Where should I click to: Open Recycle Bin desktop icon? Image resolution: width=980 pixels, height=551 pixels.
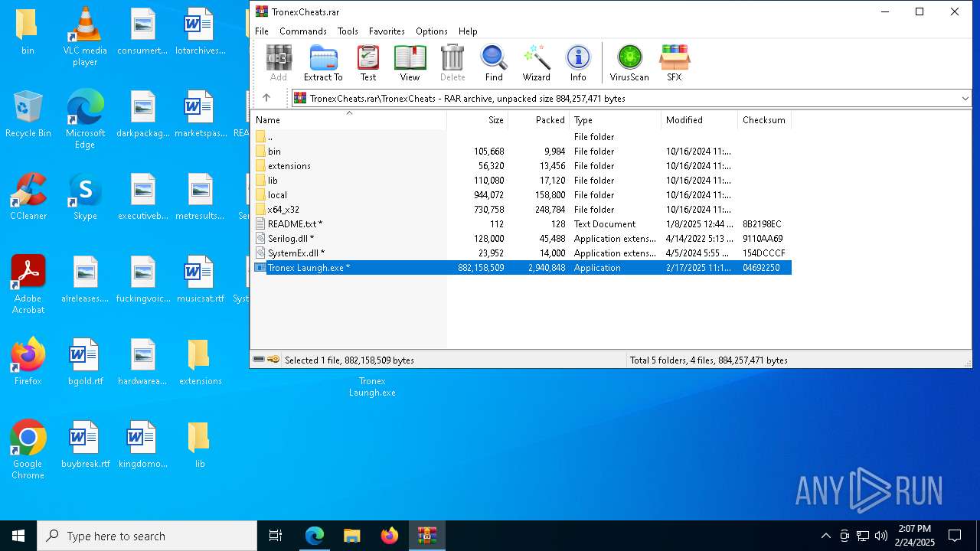click(28, 113)
